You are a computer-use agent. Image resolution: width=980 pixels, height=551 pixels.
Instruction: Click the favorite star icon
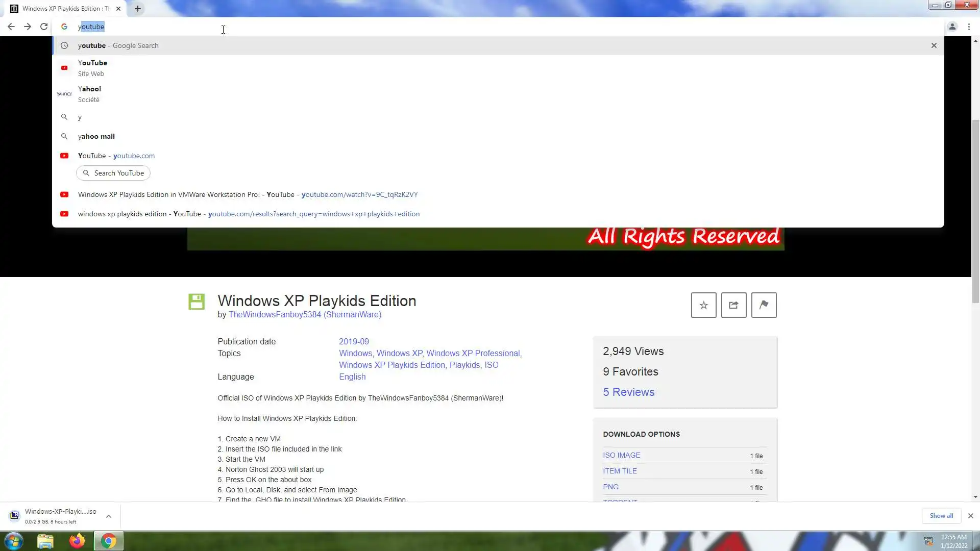[703, 305]
